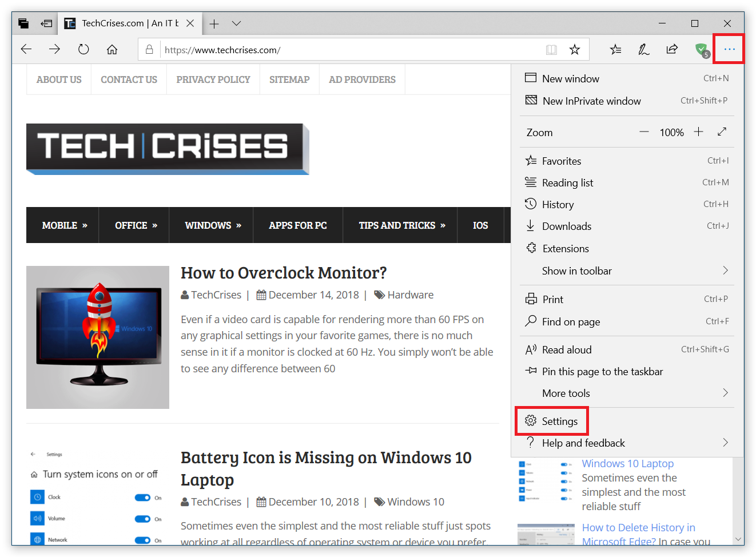Decrease zoom with minus button
Viewport: 756px width, 557px height.
click(x=644, y=132)
